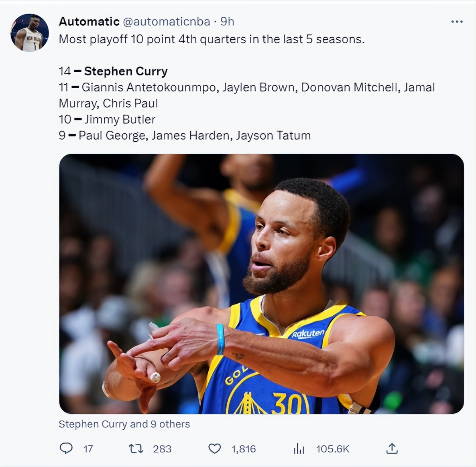Open the view analytics bar chart icon
This screenshot has width=476, height=467.
tap(299, 449)
